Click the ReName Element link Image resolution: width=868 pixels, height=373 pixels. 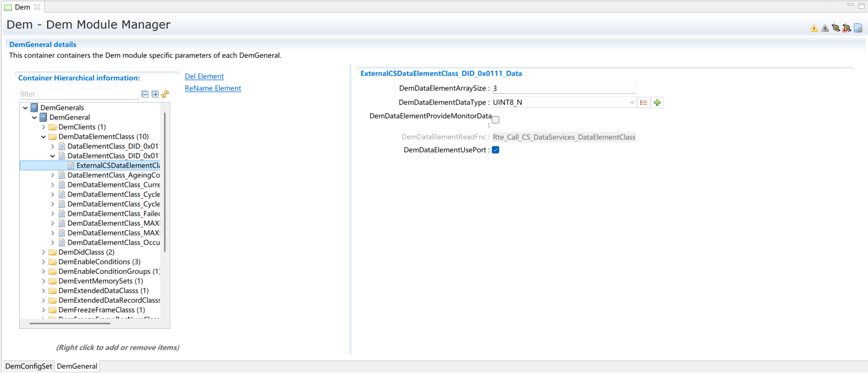(213, 88)
